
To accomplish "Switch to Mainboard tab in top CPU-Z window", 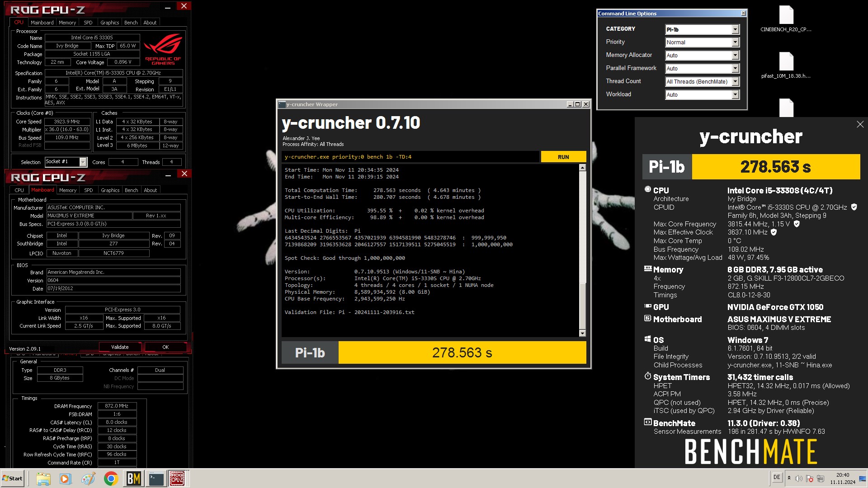I will click(x=42, y=22).
